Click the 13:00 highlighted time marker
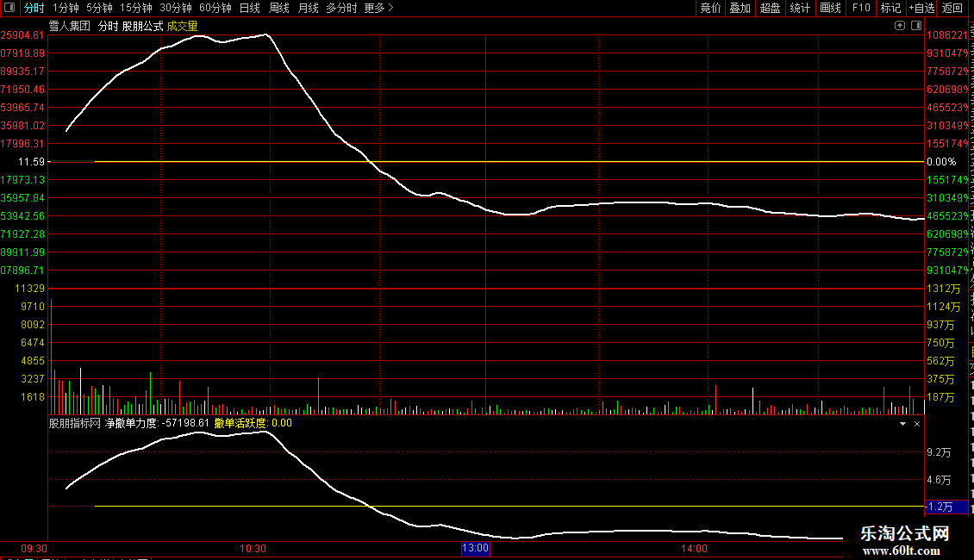The width and height of the screenshot is (974, 560). [x=475, y=548]
